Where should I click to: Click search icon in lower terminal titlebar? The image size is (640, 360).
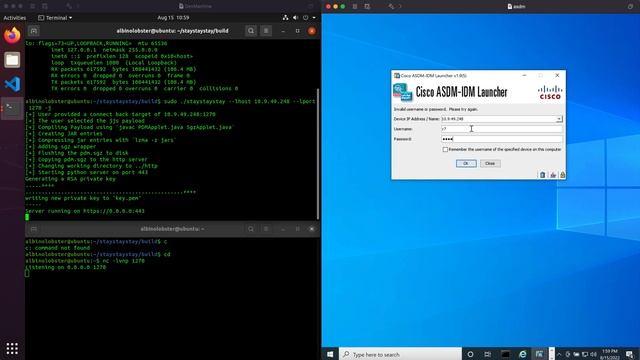tap(251, 229)
